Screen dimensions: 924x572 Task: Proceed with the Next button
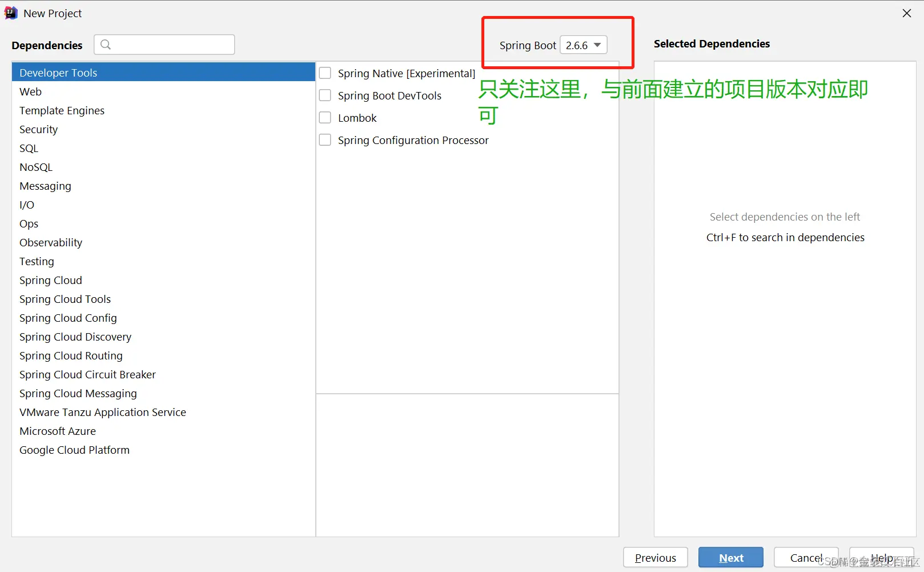(731, 558)
